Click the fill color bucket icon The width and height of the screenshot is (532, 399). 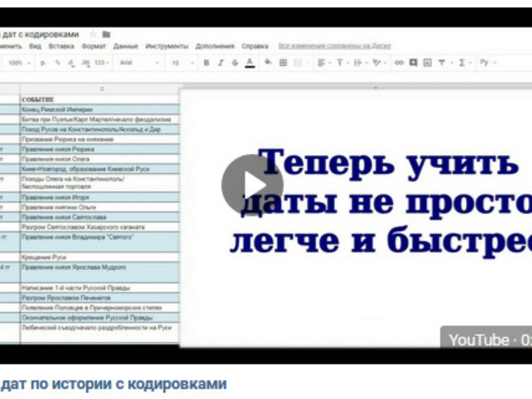(268, 62)
